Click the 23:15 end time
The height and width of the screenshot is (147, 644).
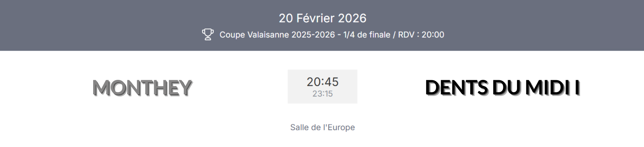tap(322, 94)
